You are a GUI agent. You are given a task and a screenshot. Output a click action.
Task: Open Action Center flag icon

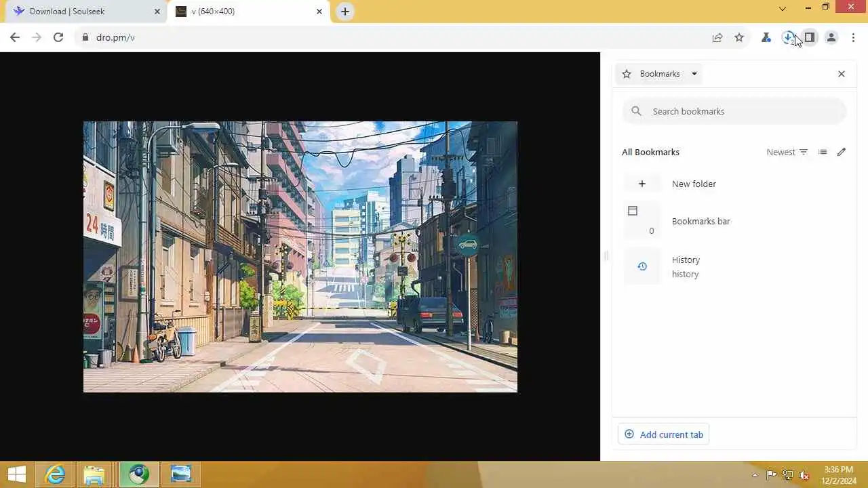[x=771, y=475]
